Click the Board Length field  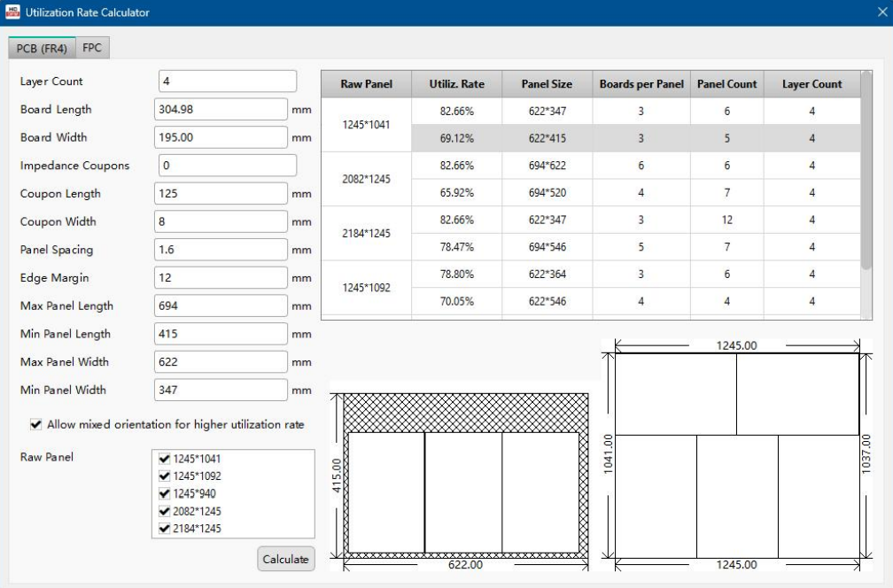click(x=221, y=110)
